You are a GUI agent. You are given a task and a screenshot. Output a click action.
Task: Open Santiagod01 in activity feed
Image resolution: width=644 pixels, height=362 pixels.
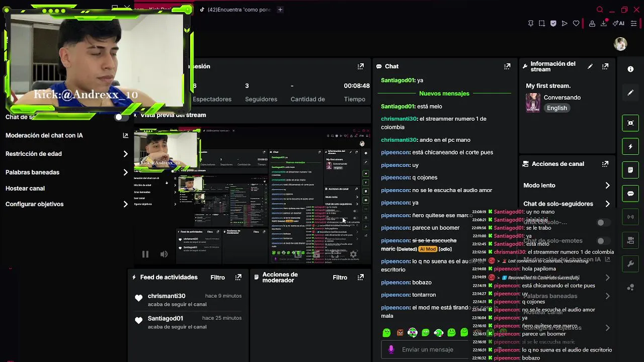point(166,318)
